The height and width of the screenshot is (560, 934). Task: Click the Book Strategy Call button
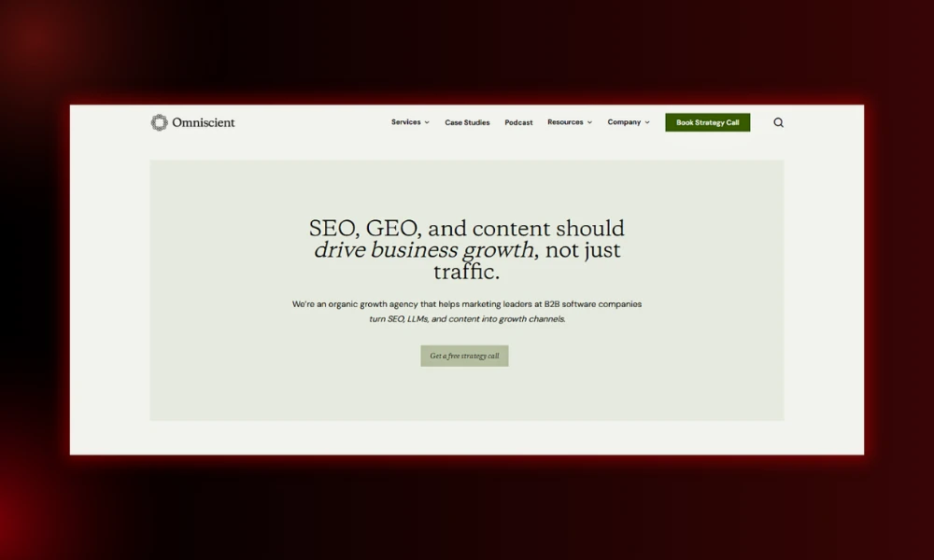707,121
